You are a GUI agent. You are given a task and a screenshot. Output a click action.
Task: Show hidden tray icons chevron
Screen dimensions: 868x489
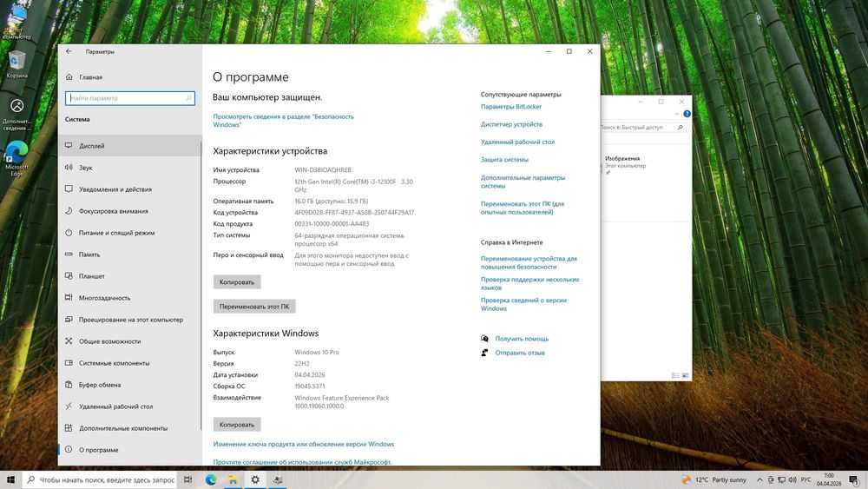click(759, 480)
